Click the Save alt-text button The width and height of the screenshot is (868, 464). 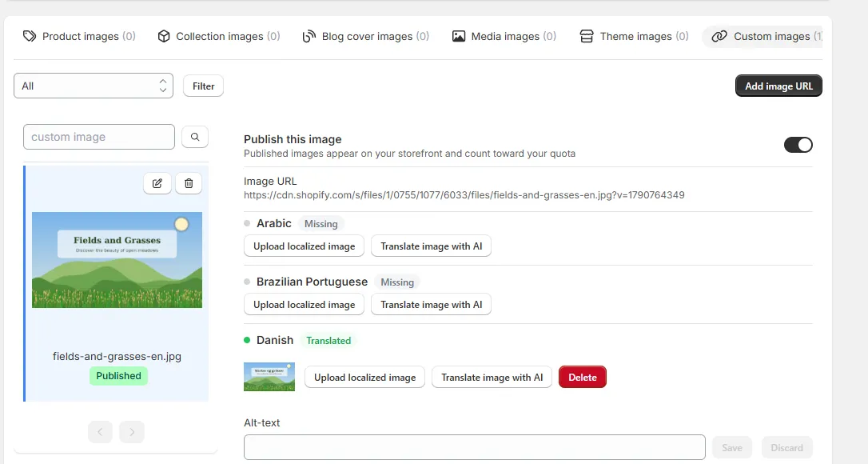coord(732,448)
